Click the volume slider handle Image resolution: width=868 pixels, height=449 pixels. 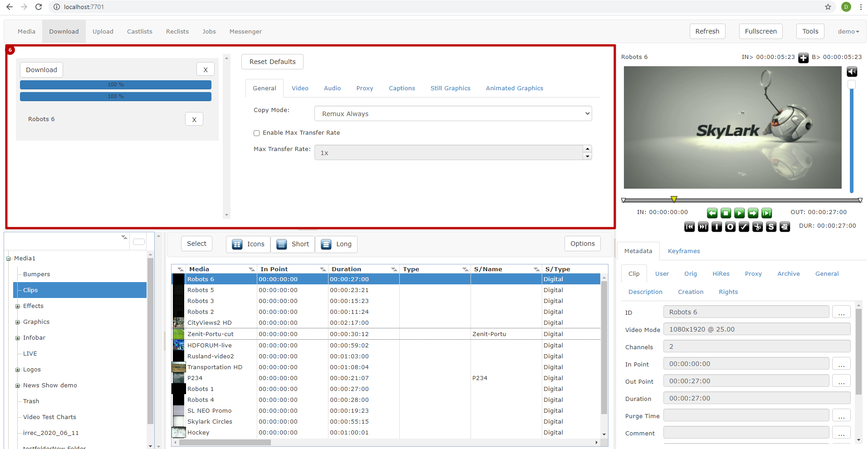coord(852,84)
